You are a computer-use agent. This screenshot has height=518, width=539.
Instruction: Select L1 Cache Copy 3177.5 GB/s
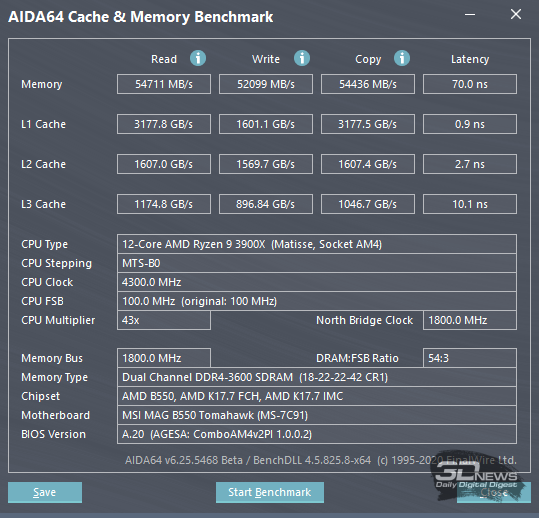coord(368,124)
